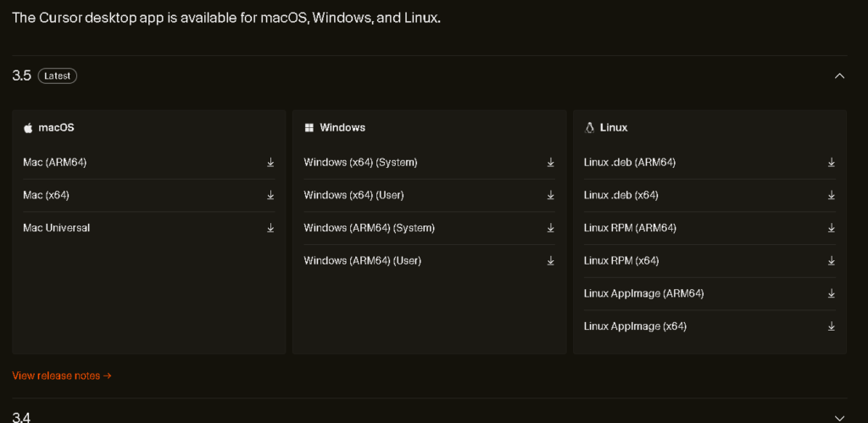
Task: Click download icon for Linux AppImage (x64)
Action: 831,326
